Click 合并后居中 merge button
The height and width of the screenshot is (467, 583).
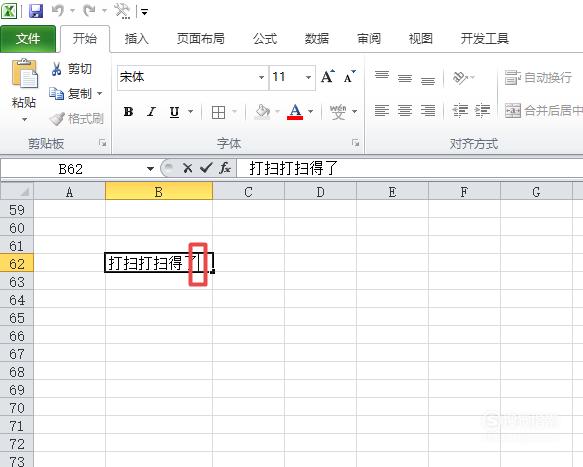pyautogui.click(x=544, y=110)
